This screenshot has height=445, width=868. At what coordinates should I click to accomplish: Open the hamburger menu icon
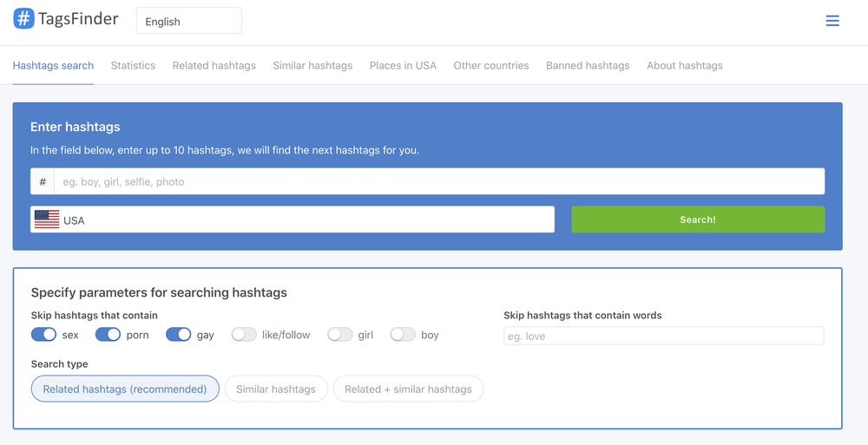click(832, 21)
